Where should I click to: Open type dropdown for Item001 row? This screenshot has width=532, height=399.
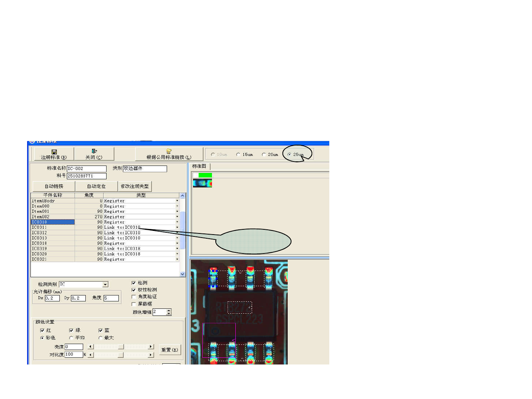pos(177,212)
